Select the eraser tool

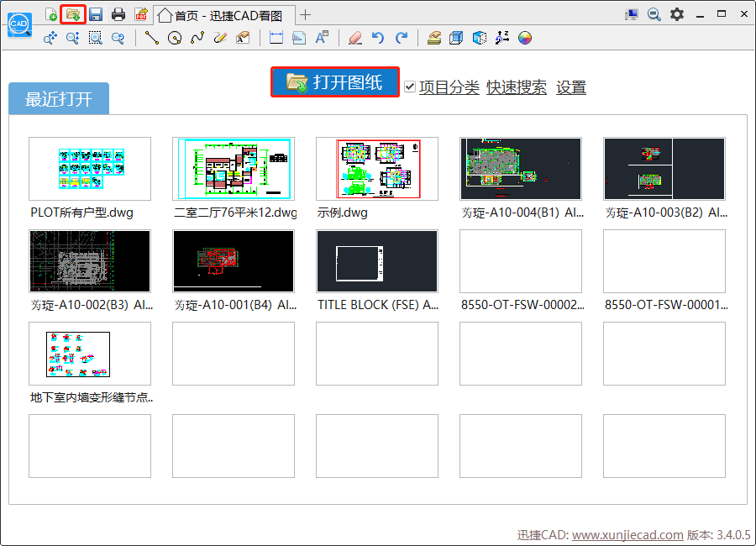coord(355,38)
